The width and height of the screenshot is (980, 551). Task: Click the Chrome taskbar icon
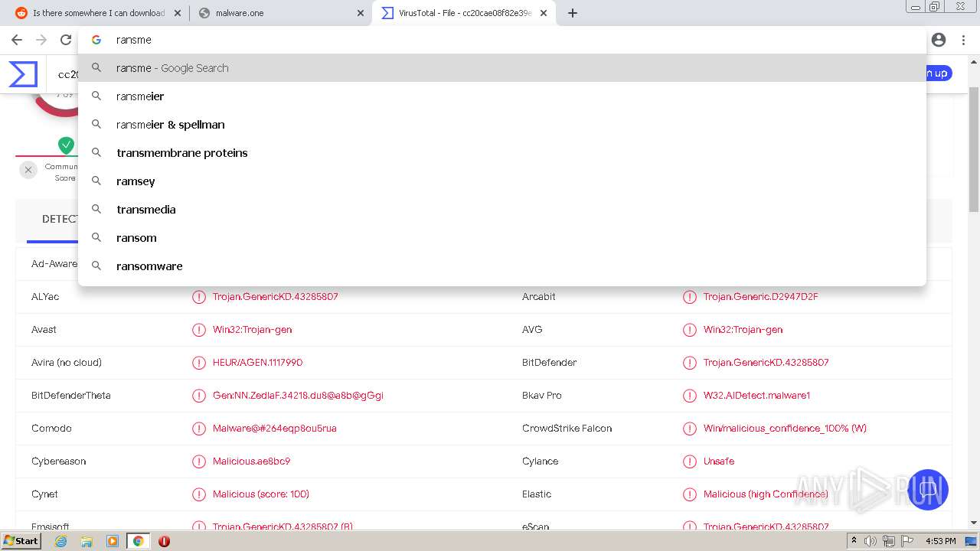(138, 541)
